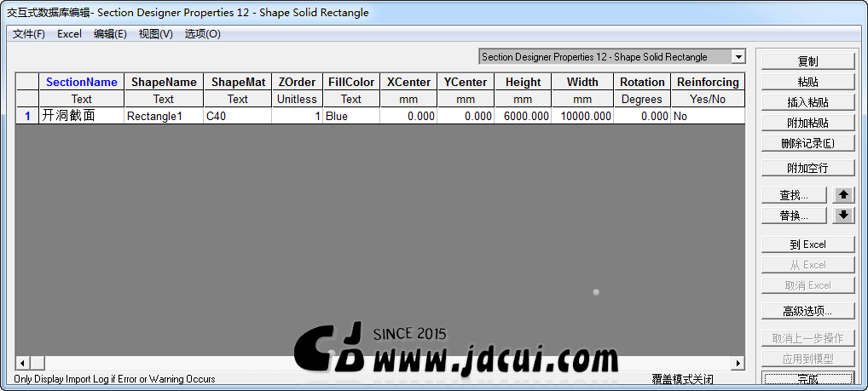The width and height of the screenshot is (868, 391).
Task: Click the 删除记录(E) button
Action: coord(807,143)
